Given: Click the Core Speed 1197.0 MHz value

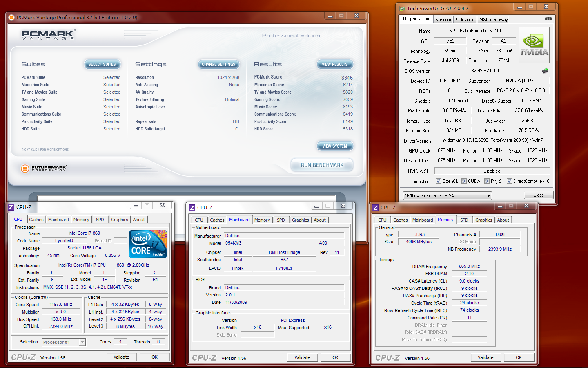Looking at the screenshot, I should point(61,305).
